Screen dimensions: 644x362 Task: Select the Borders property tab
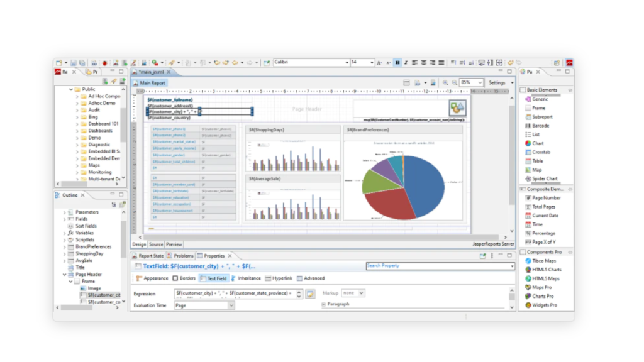pos(184,278)
